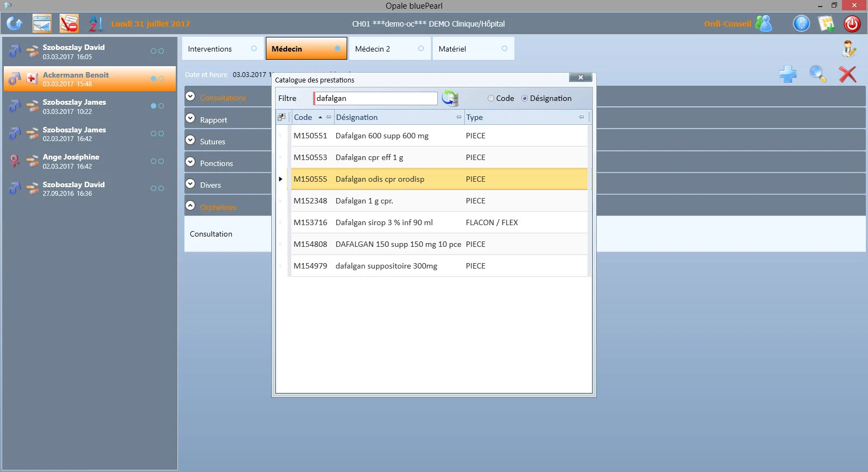
Task: Switch to the Médecin 2 tab
Action: [390, 48]
